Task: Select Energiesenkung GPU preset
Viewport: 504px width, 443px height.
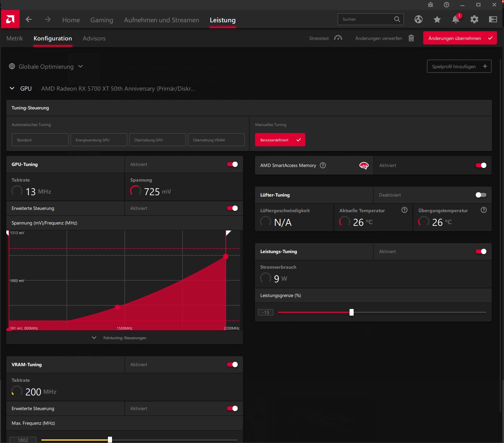Action: (99, 140)
